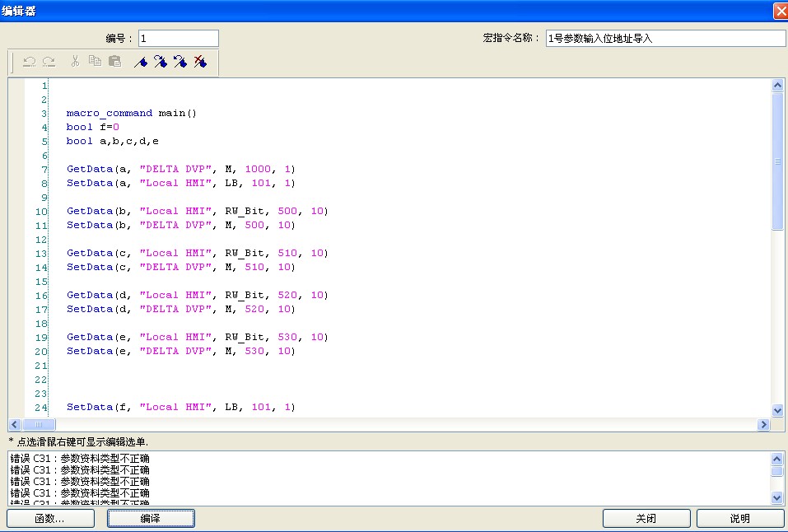Image resolution: width=788 pixels, height=532 pixels.
Task: Toggle bookmark with the blue flag icon
Action: pos(141,62)
